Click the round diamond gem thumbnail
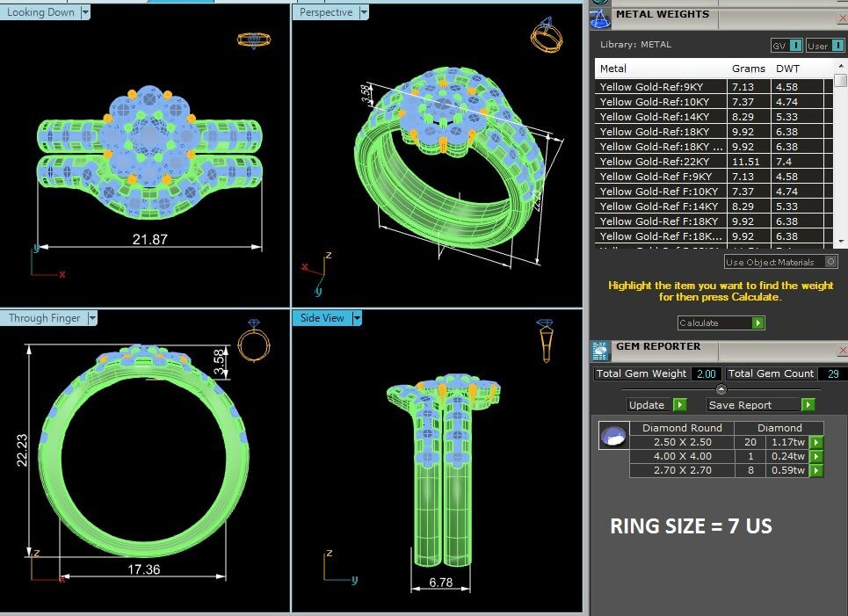Viewport: 848px width, 616px height. click(612, 435)
